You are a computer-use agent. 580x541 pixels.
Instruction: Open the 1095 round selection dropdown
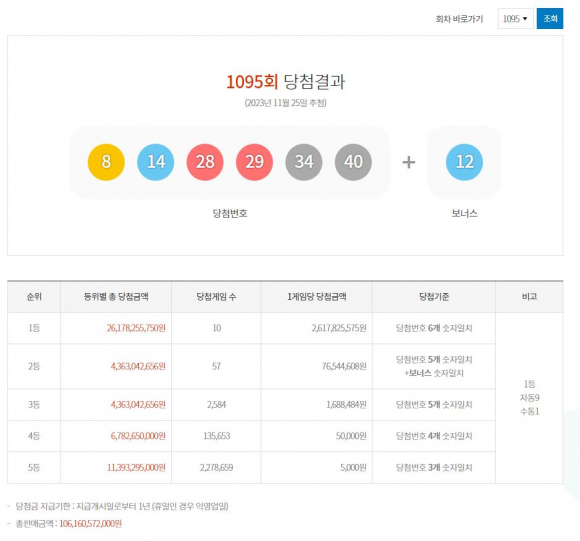515,18
